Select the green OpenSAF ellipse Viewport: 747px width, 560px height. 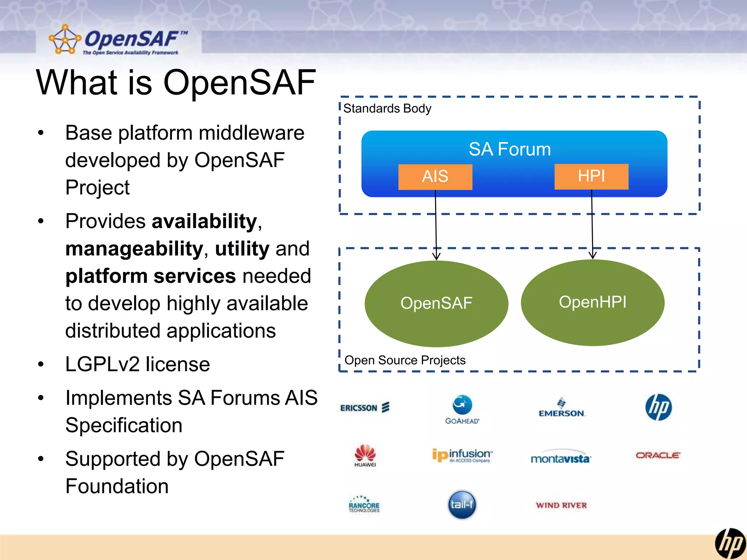click(x=436, y=303)
